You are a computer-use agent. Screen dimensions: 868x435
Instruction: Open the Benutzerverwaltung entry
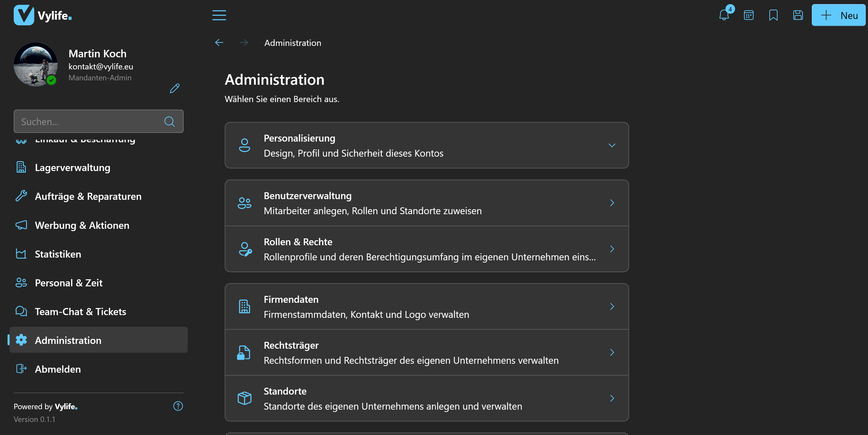[x=427, y=203]
